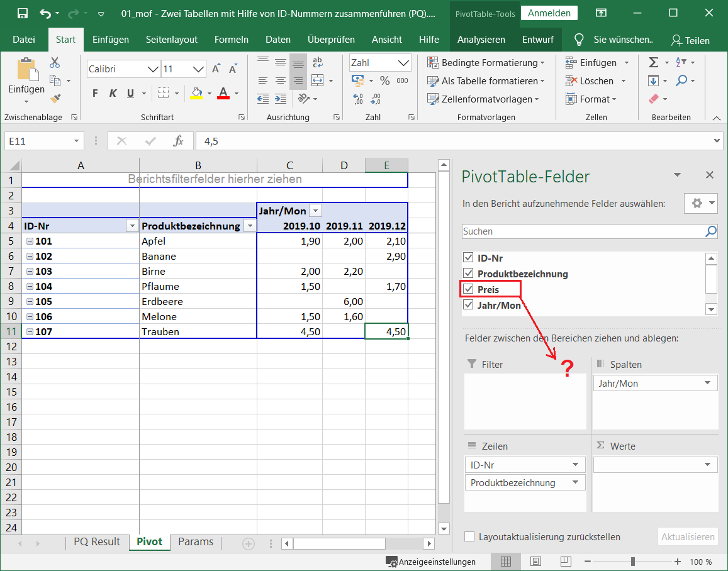Switch to the PQ Result sheet tab

click(x=96, y=542)
